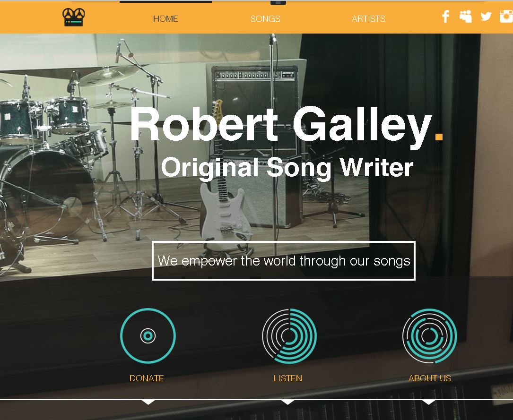The image size is (513, 420).
Task: Click the concentric rings icon above Listen
Action: (289, 336)
